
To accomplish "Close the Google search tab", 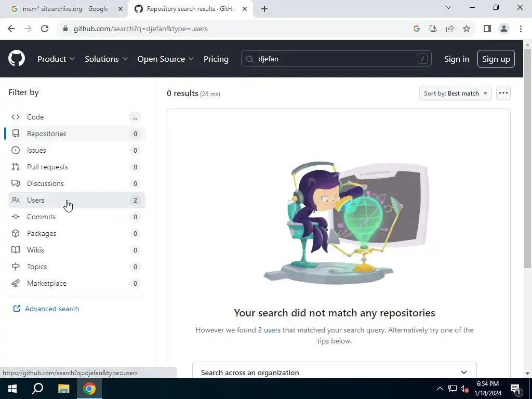I will click(120, 9).
